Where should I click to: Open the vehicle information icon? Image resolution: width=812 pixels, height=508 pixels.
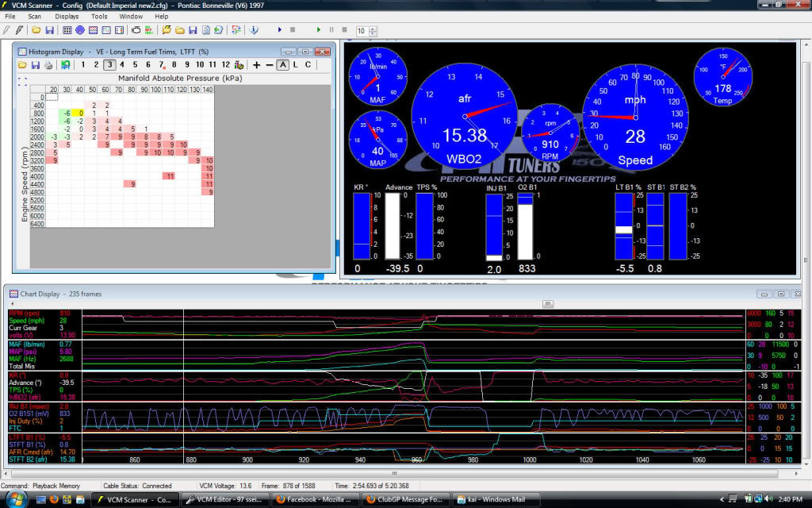click(254, 30)
